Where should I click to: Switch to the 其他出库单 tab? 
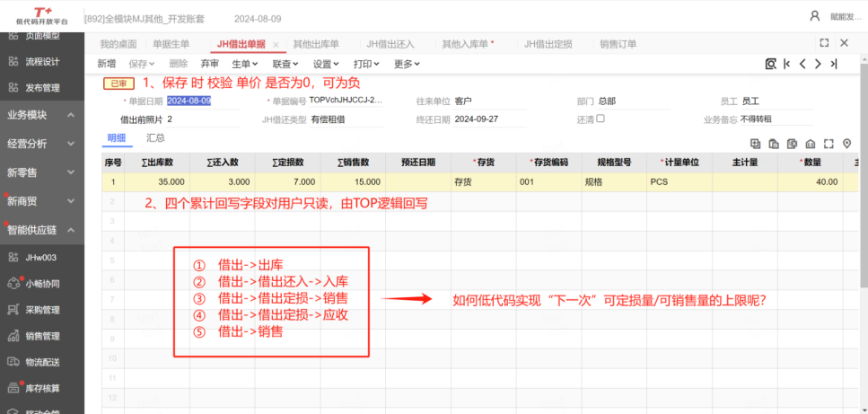tap(316, 44)
